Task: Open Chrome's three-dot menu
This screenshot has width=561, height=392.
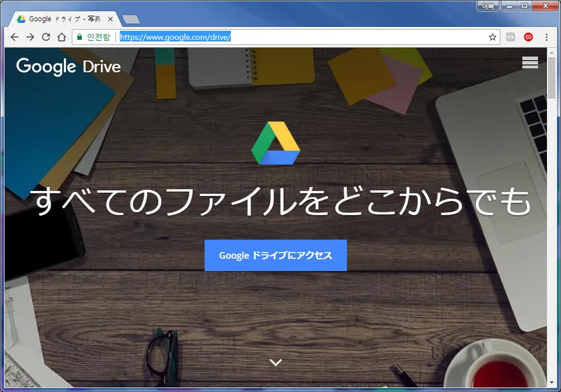Action: coord(546,37)
